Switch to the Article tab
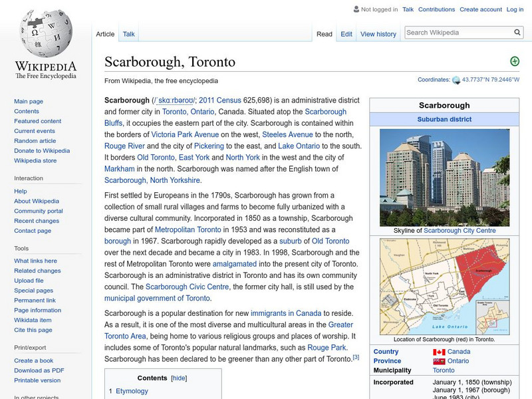Viewport: 532px width, 399px height. tap(105, 34)
